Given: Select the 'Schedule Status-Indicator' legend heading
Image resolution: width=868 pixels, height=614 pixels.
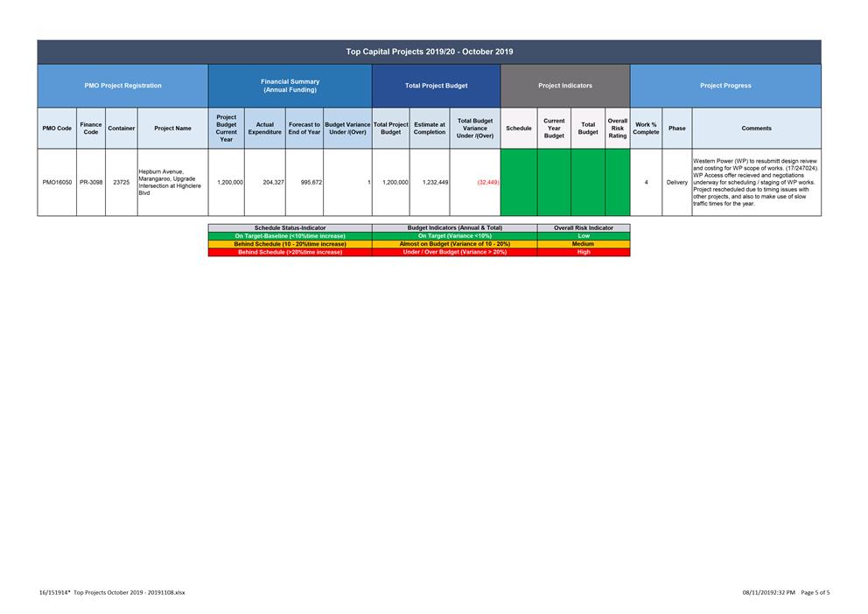Looking at the screenshot, I should tap(290, 228).
